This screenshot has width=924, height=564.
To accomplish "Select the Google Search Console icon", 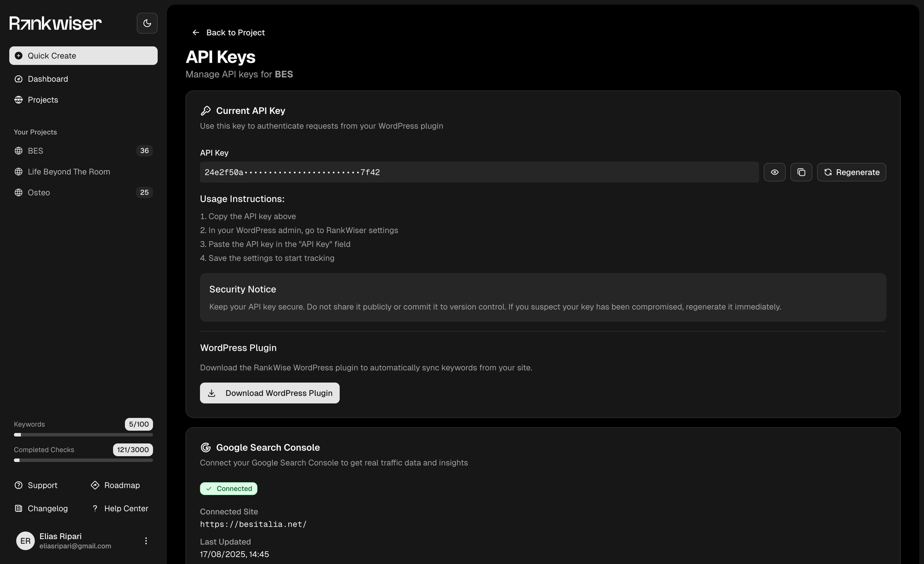I will [206, 447].
